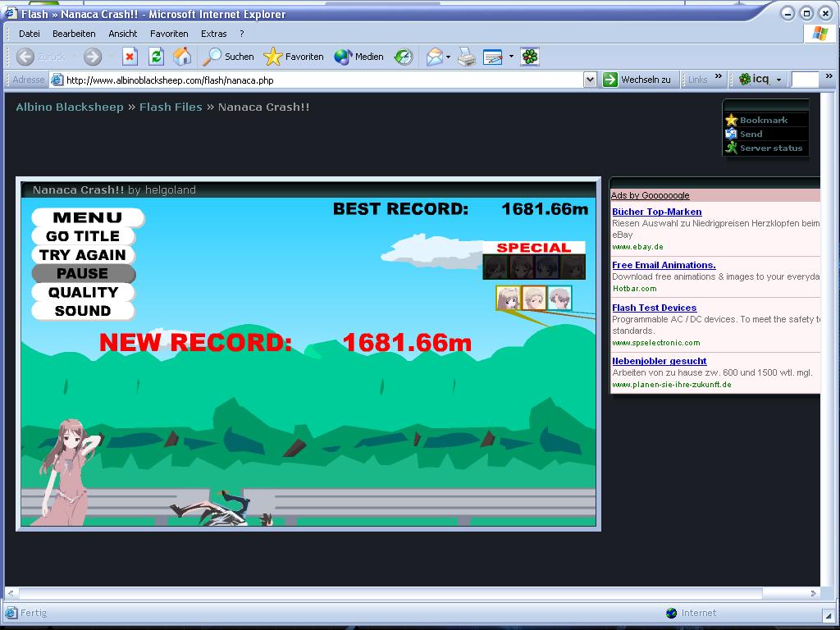The height and width of the screenshot is (630, 840).
Task: Open the Extras menu
Action: 214,33
